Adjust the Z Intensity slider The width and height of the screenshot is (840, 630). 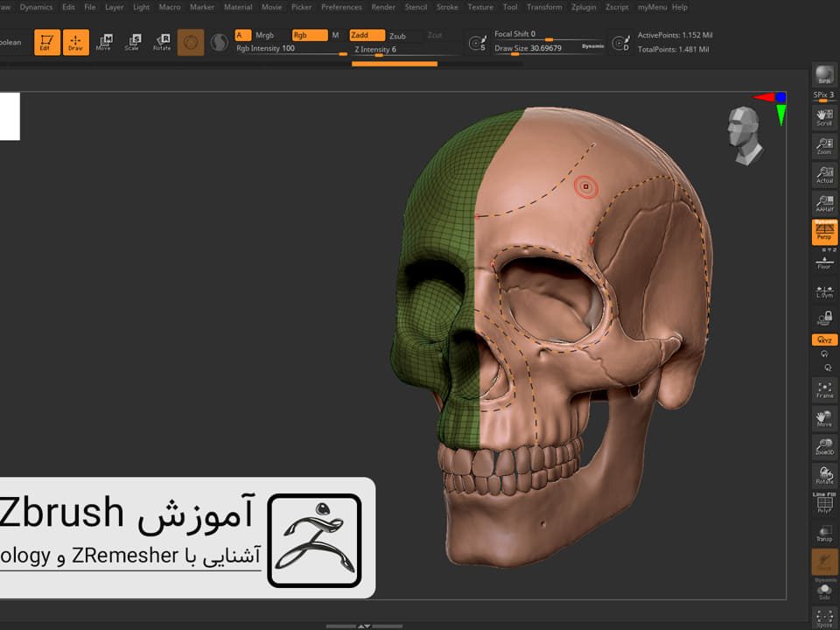click(406, 50)
